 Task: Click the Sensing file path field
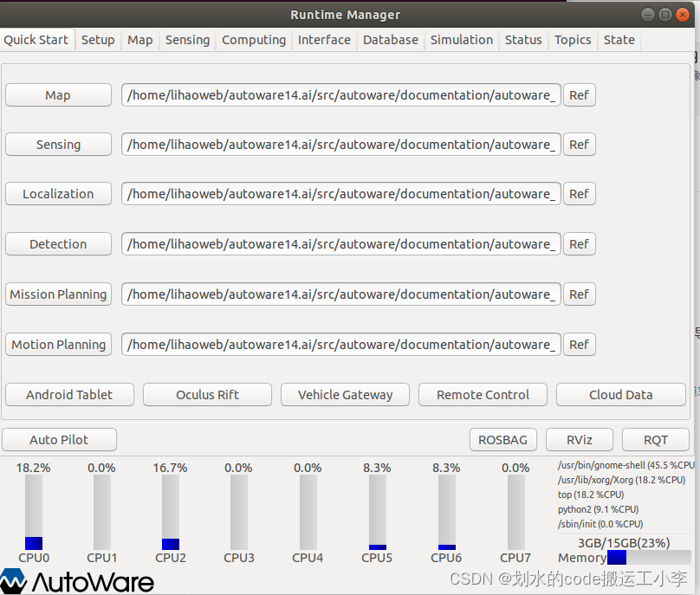coord(341,145)
